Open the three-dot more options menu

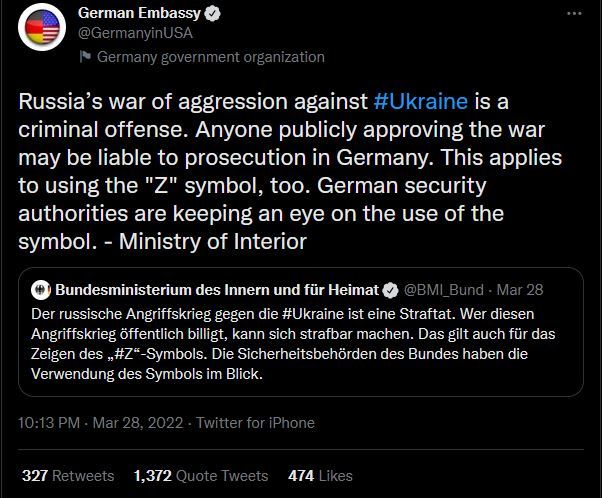click(x=574, y=13)
